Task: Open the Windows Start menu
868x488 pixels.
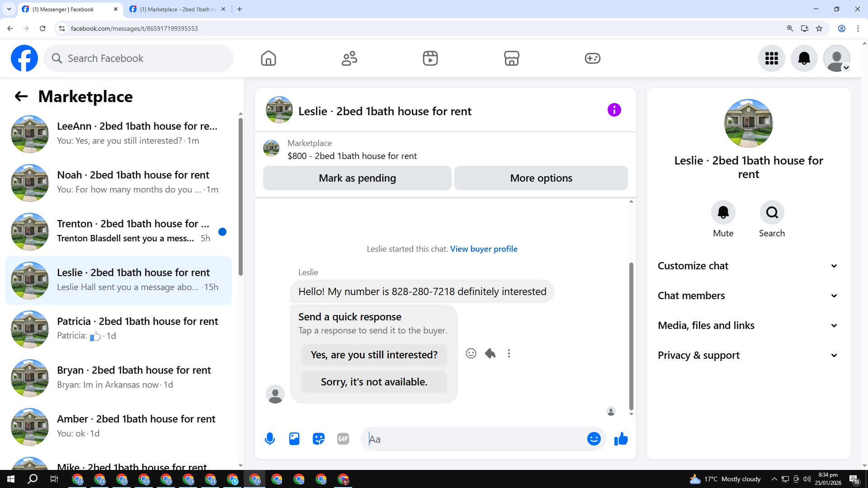Action: [x=11, y=479]
